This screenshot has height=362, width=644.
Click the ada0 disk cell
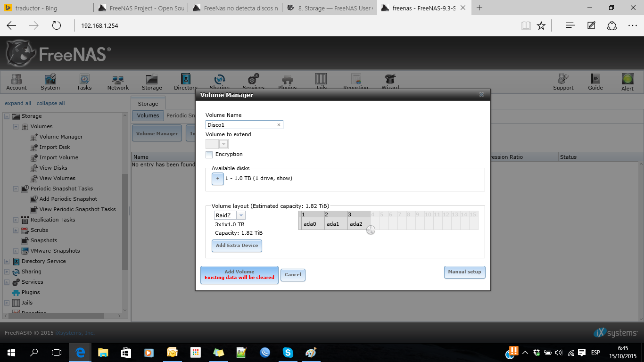pyautogui.click(x=312, y=224)
